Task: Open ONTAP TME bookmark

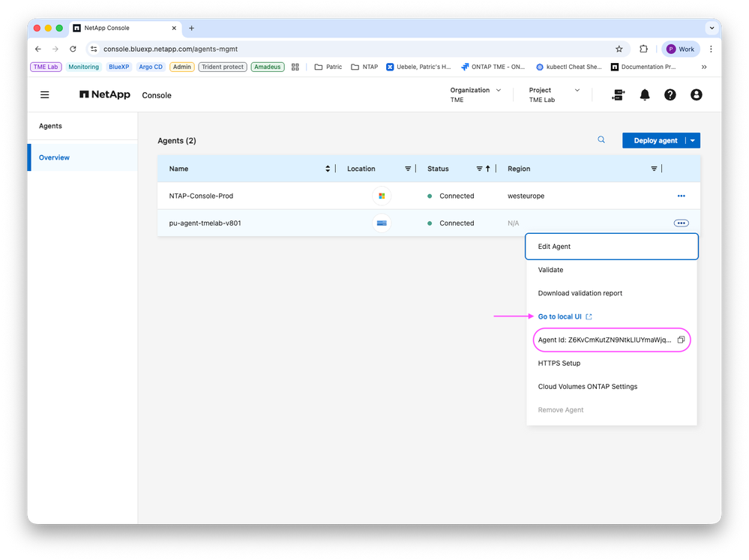Action: pos(493,67)
